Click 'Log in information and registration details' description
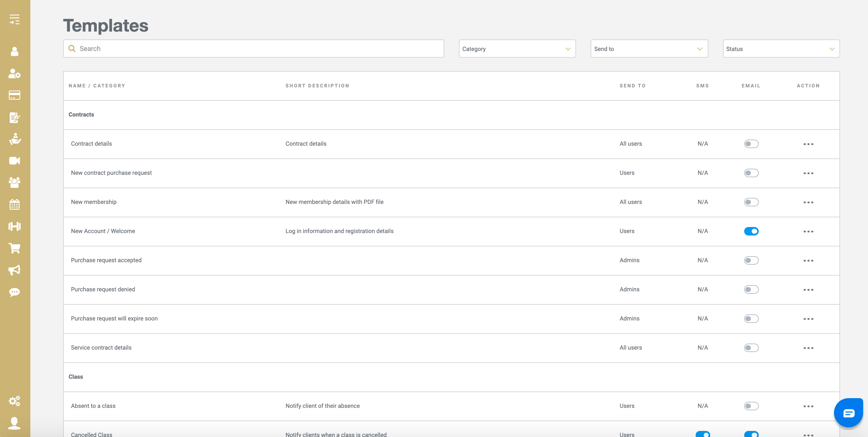Image resolution: width=868 pixels, height=437 pixels. click(339, 231)
